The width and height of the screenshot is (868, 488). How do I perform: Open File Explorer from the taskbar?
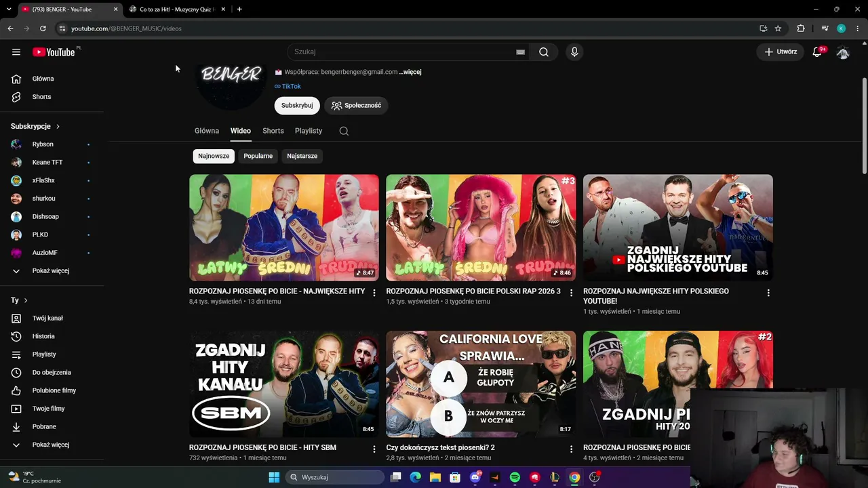point(435,477)
